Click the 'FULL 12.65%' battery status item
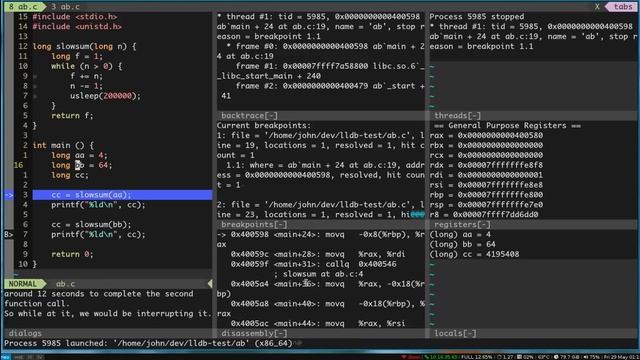Viewport: 640px width, 360px height. click(x=476, y=357)
